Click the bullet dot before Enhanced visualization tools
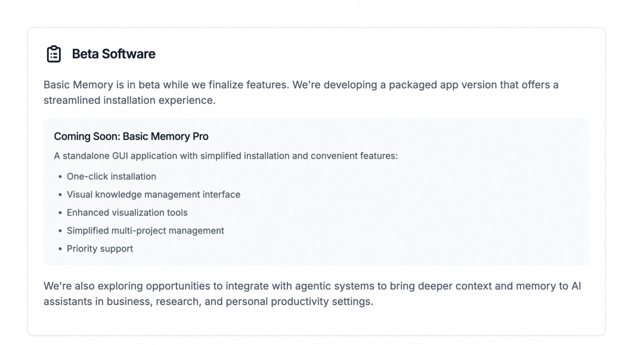 (x=60, y=213)
